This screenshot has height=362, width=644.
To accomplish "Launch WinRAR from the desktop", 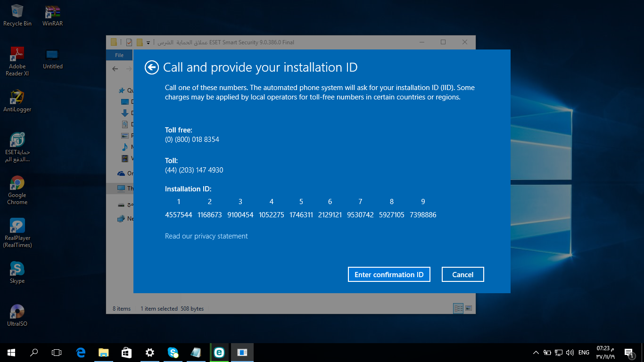I will pos(53,15).
